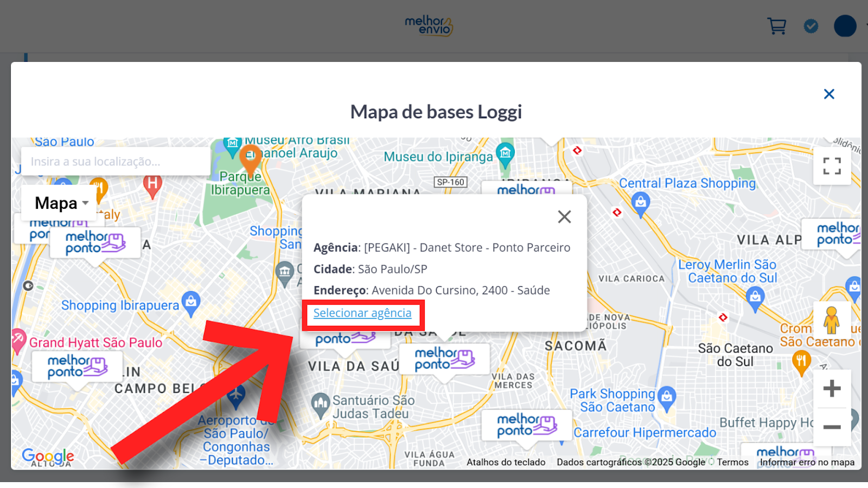Image resolution: width=868 pixels, height=488 pixels.
Task: Close the agency info popup
Action: 564,217
